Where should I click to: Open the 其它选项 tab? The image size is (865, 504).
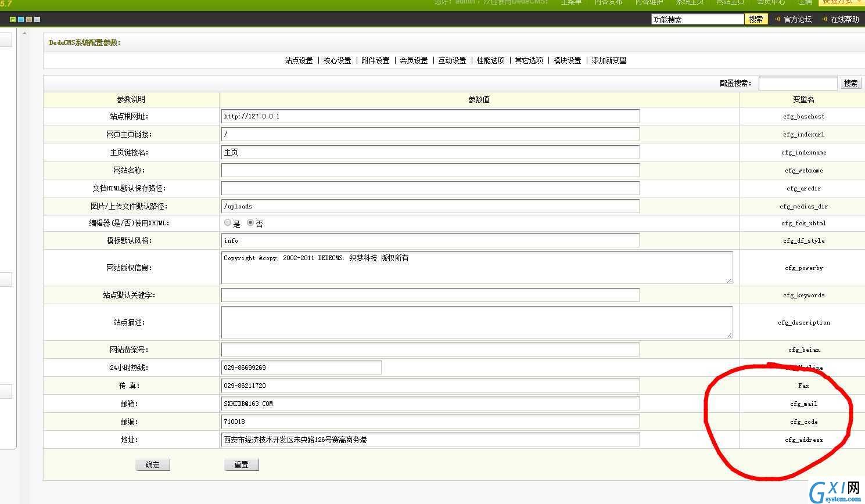(x=529, y=60)
